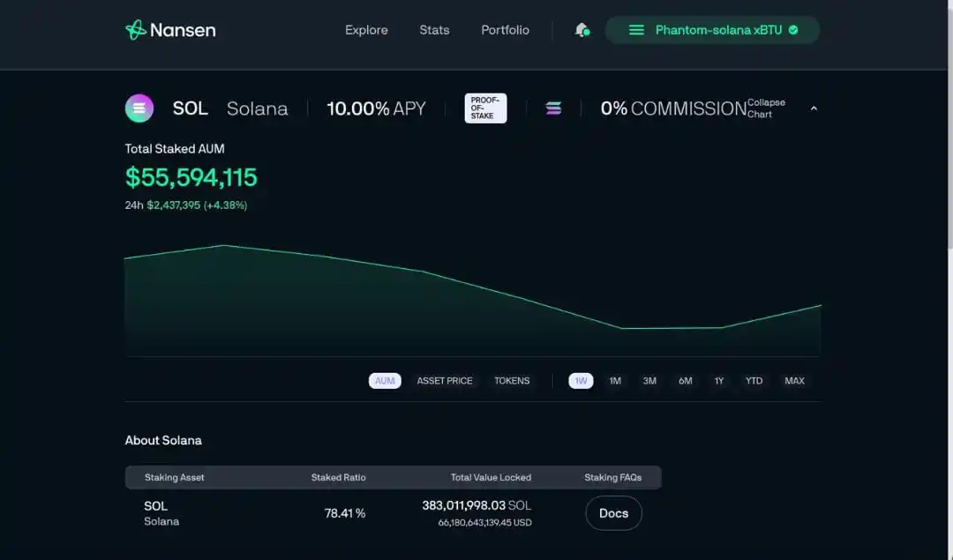
Task: Click the Proof-of-Stake badge
Action: [485, 108]
